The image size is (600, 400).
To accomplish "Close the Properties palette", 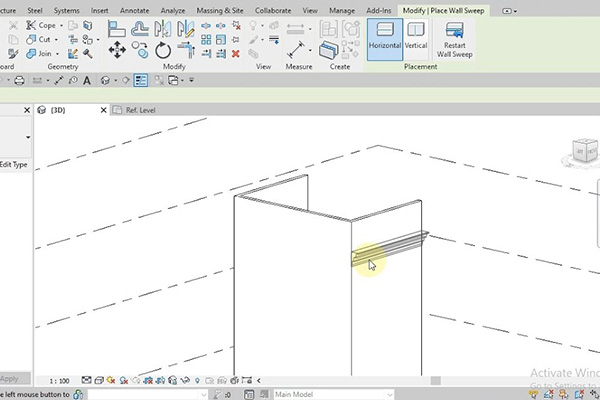I will (x=27, y=110).
